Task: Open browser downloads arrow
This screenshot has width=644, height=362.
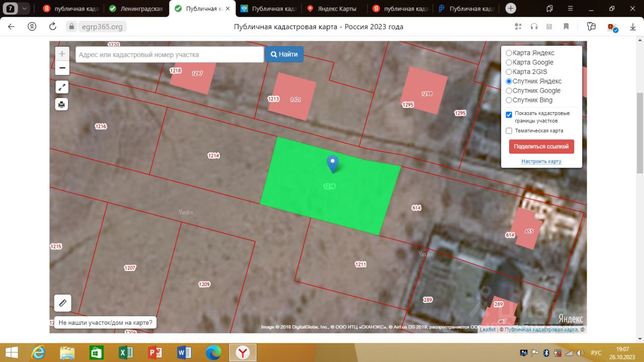Action: pos(633,27)
